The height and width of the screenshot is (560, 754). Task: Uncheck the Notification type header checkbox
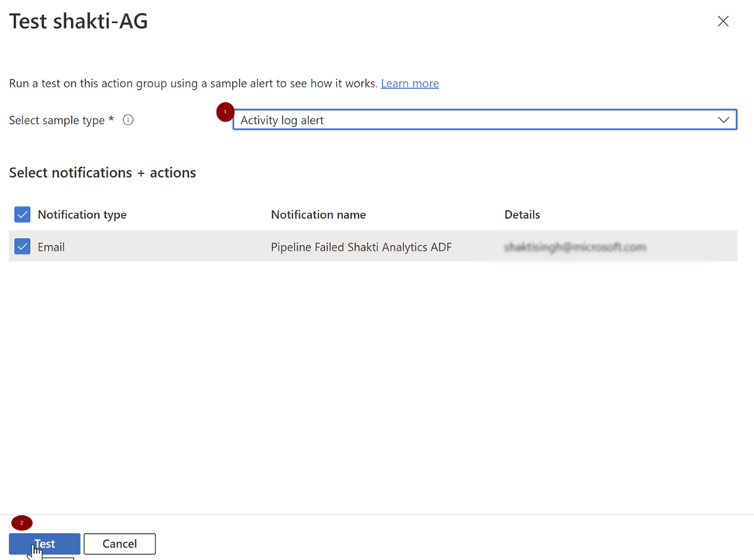tap(22, 214)
